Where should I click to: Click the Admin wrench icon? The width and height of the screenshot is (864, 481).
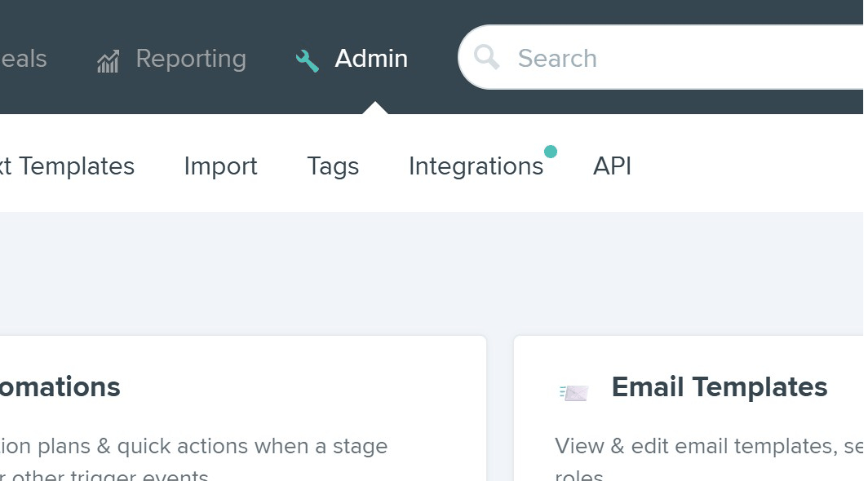point(307,61)
